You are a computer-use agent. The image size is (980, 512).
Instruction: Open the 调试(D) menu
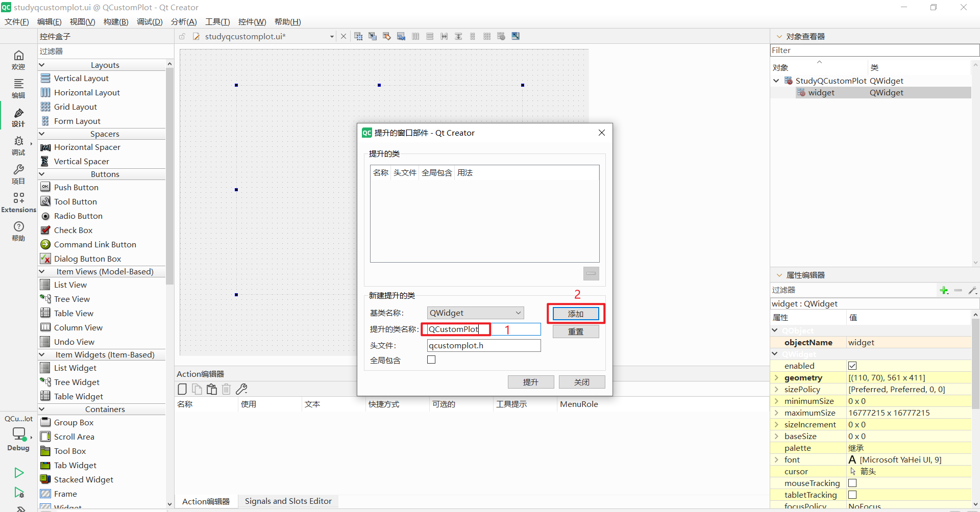point(150,22)
